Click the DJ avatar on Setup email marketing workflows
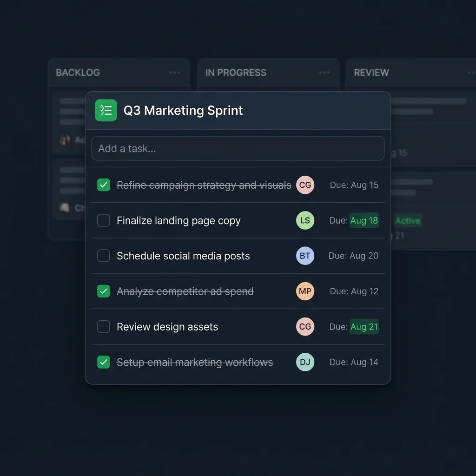This screenshot has width=476, height=476. tap(305, 362)
